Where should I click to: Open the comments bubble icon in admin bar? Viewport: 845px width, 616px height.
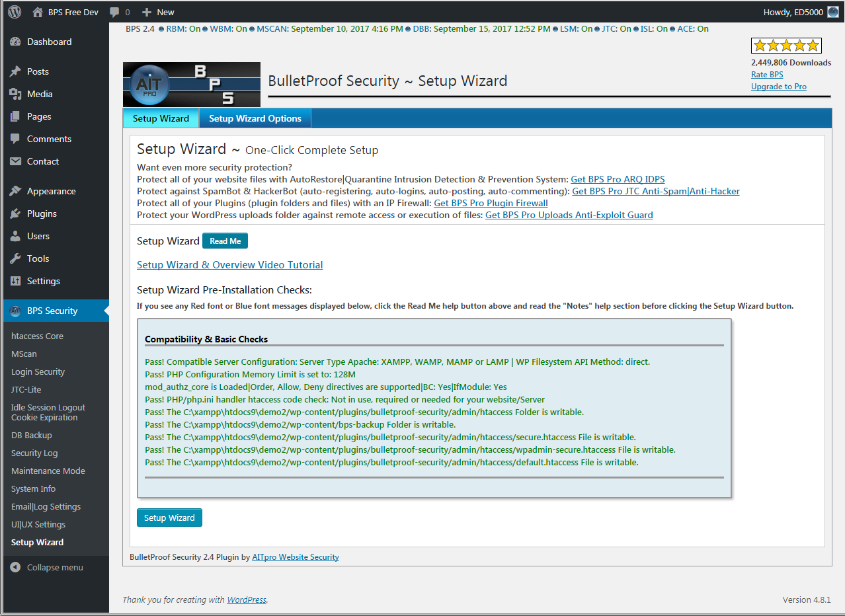(115, 12)
